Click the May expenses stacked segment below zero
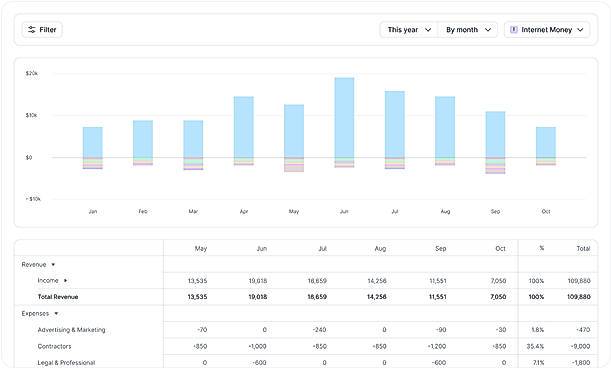Screen dimensions: 611x368 [x=294, y=165]
